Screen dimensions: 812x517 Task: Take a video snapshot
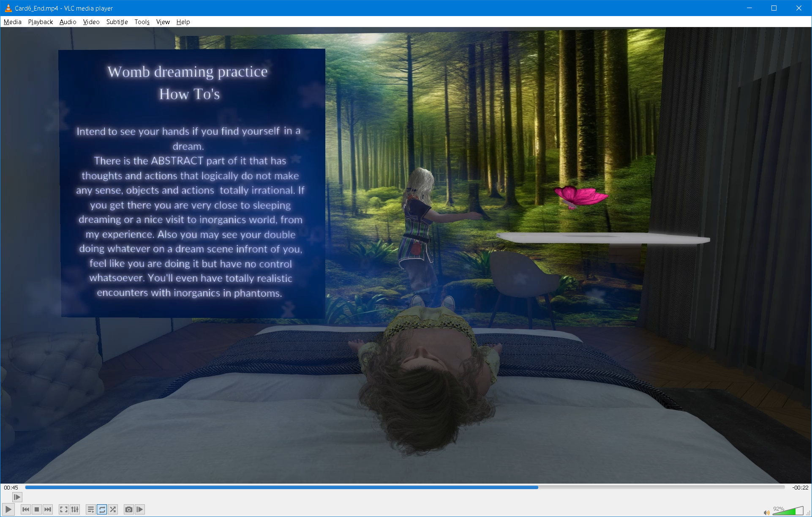coord(129,509)
